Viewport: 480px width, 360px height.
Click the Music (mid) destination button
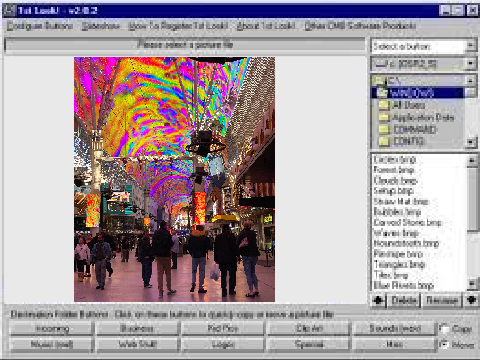[51, 344]
